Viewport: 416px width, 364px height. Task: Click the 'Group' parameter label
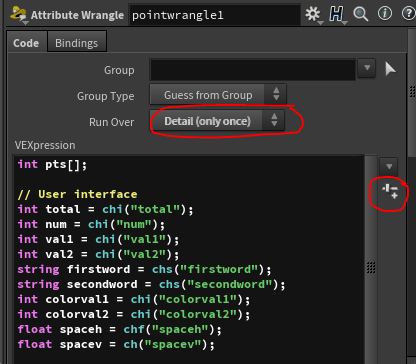[x=119, y=70]
